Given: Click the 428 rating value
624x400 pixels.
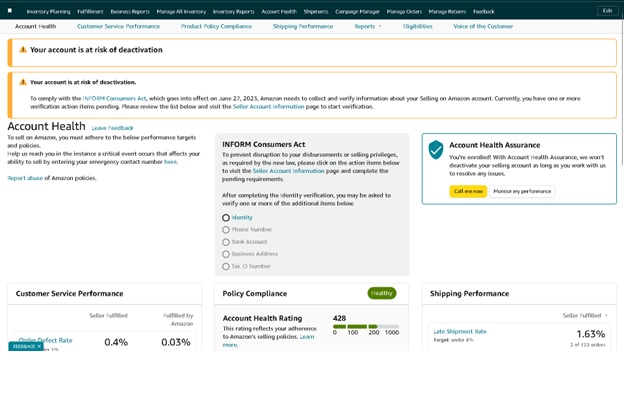Looking at the screenshot, I should pyautogui.click(x=339, y=318).
